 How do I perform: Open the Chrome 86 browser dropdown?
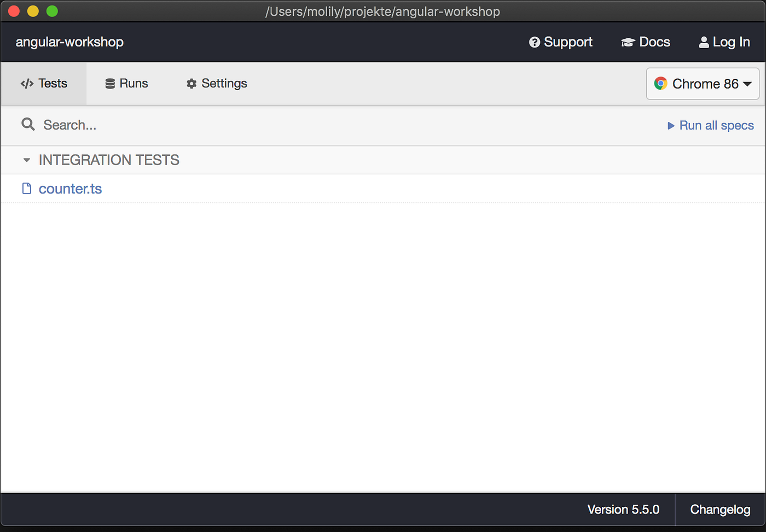click(x=703, y=84)
